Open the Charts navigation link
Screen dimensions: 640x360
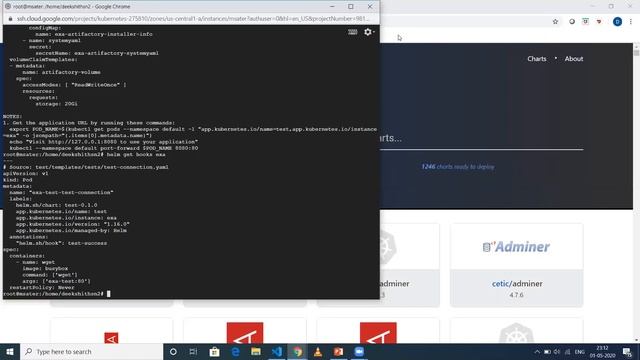click(536, 59)
